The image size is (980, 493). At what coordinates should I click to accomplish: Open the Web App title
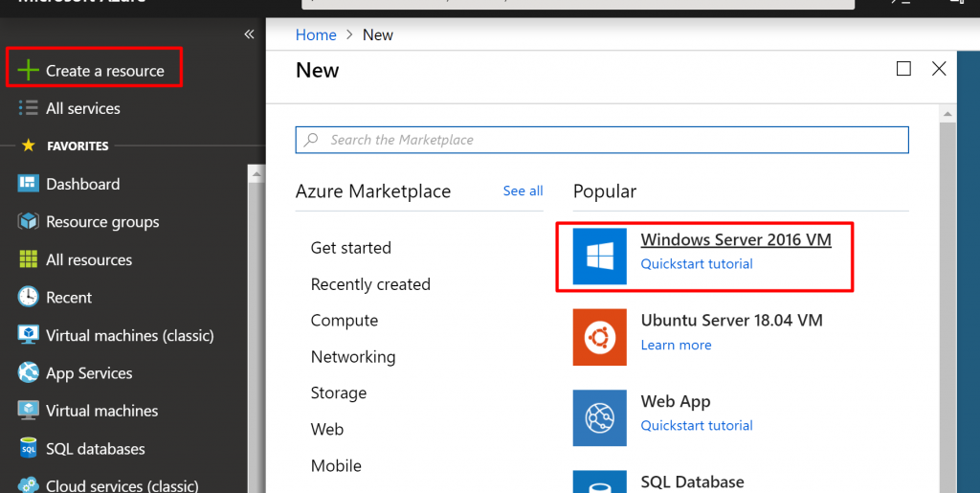pyautogui.click(x=676, y=401)
